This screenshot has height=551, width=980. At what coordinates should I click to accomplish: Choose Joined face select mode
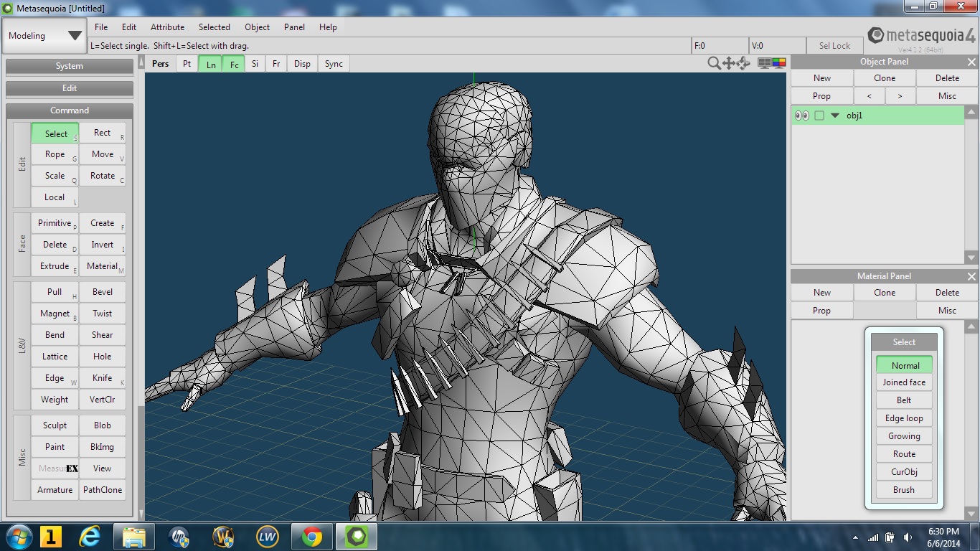[904, 382]
